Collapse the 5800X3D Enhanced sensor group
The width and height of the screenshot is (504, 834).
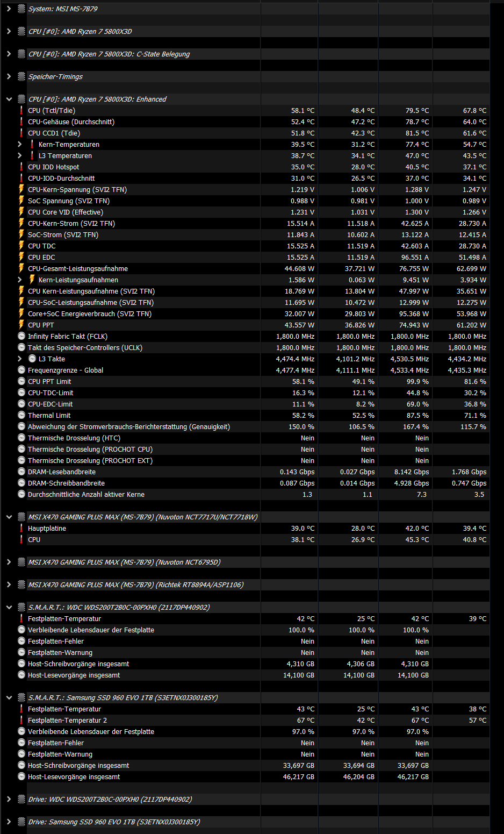click(9, 99)
